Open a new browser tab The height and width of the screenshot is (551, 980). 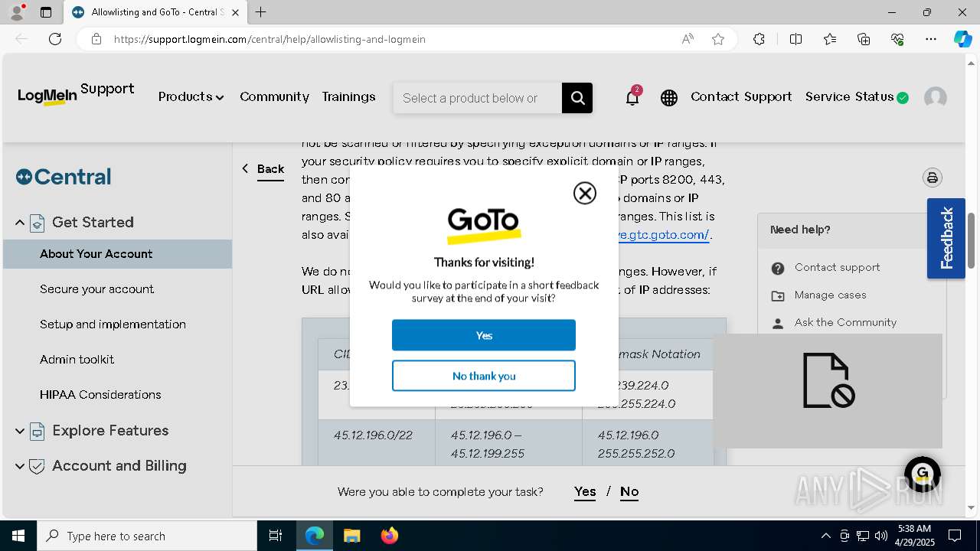261,12
